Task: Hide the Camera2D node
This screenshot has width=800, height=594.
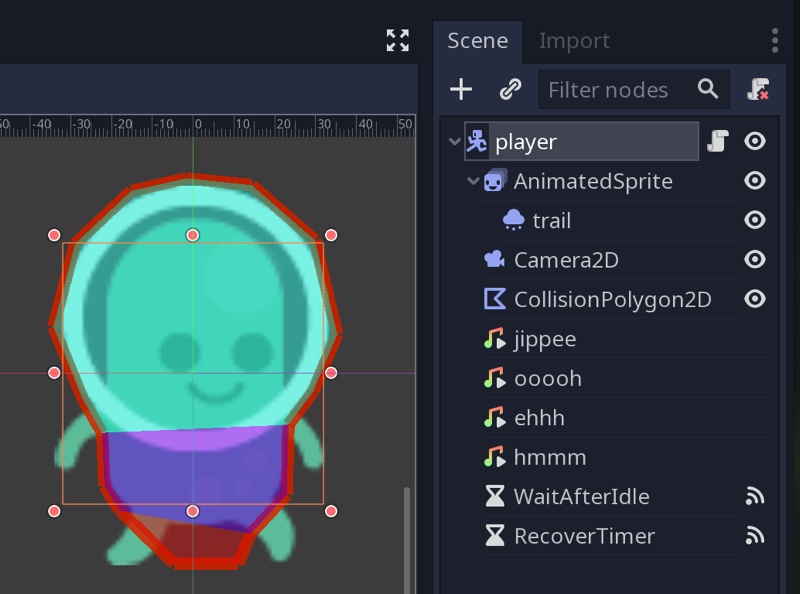Action: (755, 259)
